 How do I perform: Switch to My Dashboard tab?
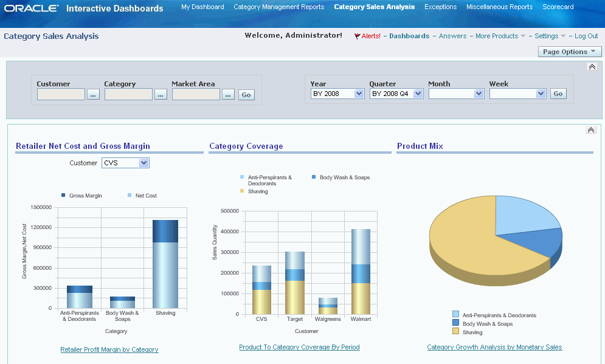[202, 7]
